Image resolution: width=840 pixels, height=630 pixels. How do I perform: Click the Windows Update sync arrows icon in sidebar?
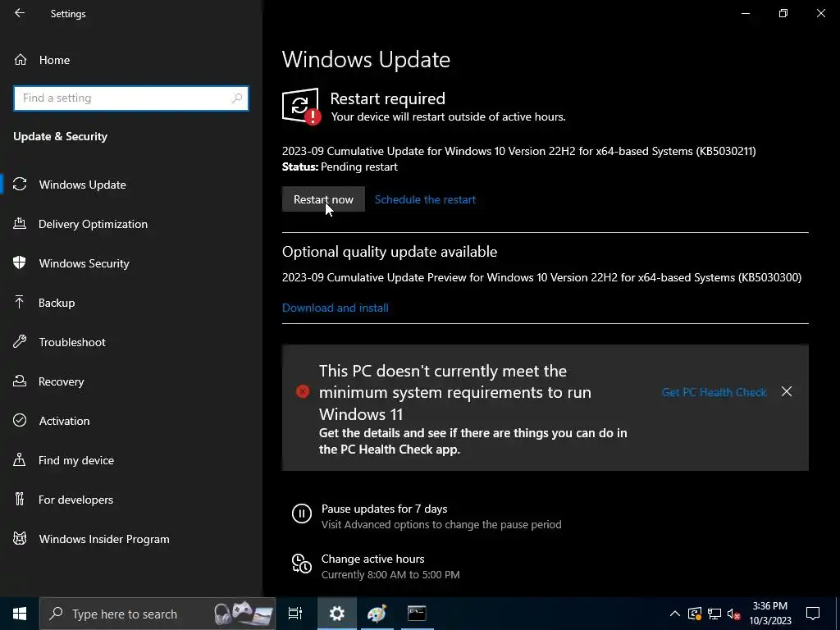click(x=20, y=185)
